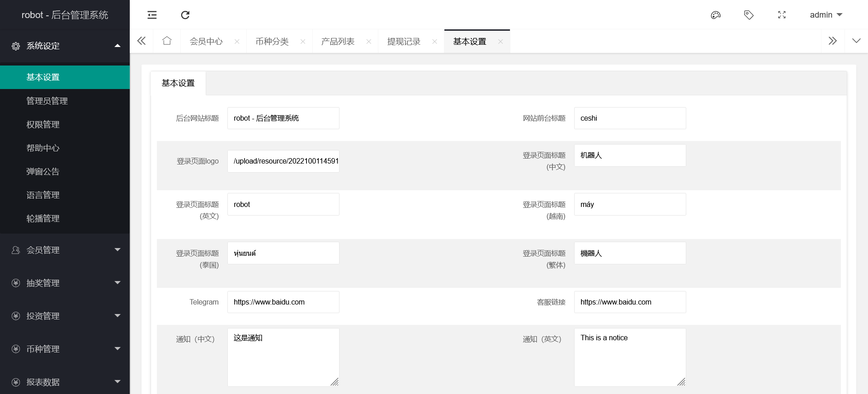The image size is (868, 394).
Task: Toggle fullscreen mode icon
Action: point(782,15)
